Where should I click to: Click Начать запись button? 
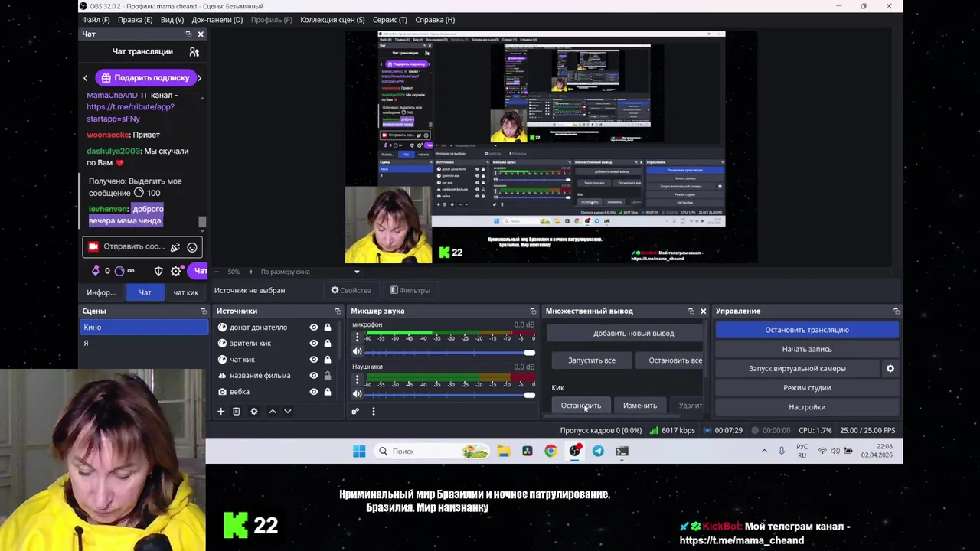point(807,349)
